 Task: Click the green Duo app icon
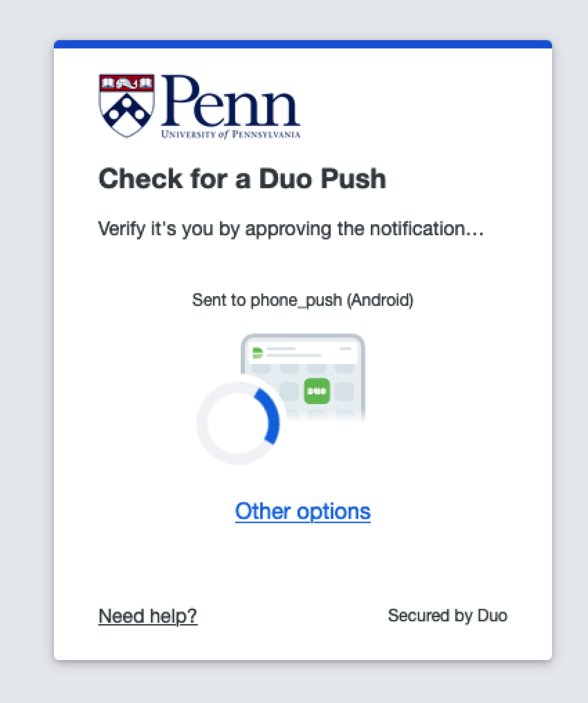point(317,391)
